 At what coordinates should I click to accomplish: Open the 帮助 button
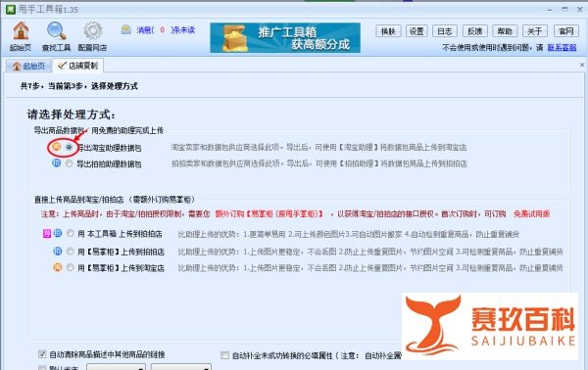[505, 31]
